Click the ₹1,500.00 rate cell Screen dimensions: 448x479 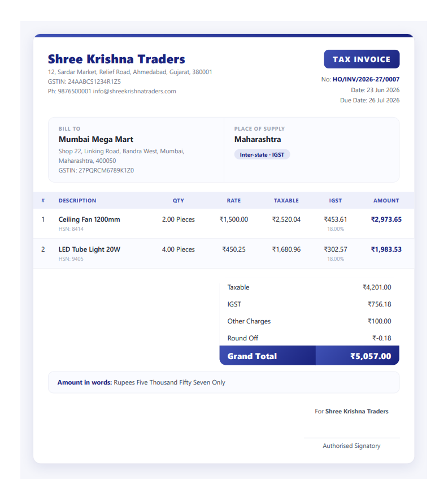(x=234, y=219)
